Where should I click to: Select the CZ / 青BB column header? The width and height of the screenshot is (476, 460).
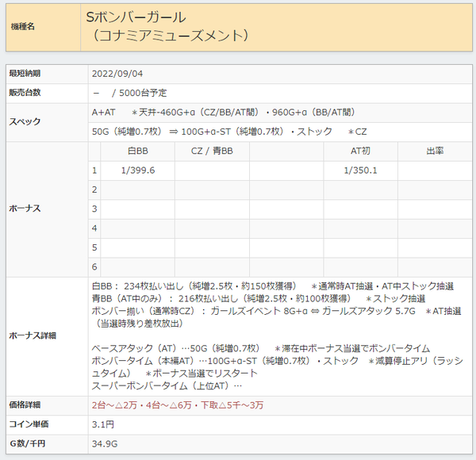pos(212,151)
